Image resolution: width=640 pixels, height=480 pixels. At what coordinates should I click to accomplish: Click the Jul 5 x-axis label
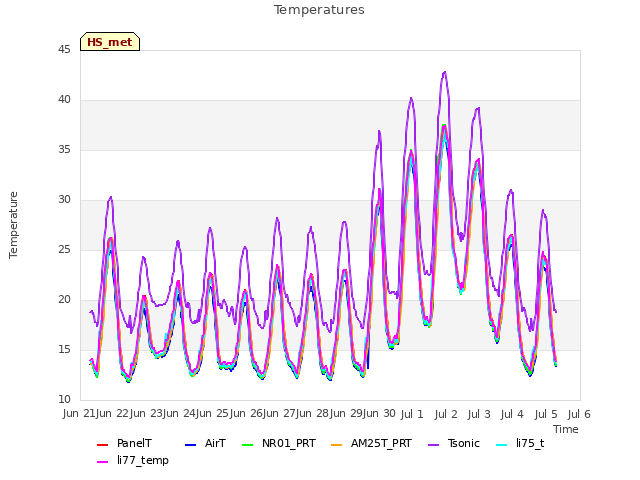[546, 415]
